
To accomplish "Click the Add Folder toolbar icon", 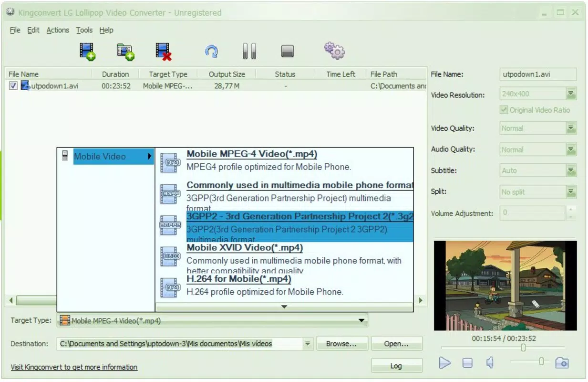I will coord(125,51).
